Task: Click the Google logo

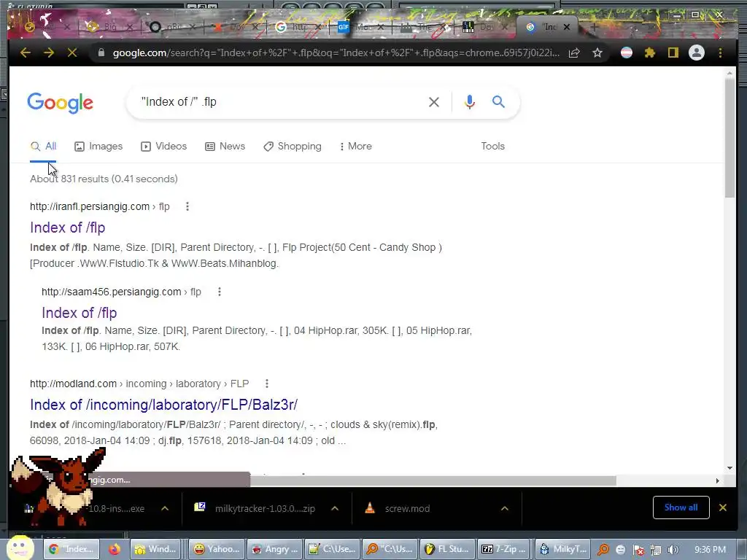Action: coord(60,103)
